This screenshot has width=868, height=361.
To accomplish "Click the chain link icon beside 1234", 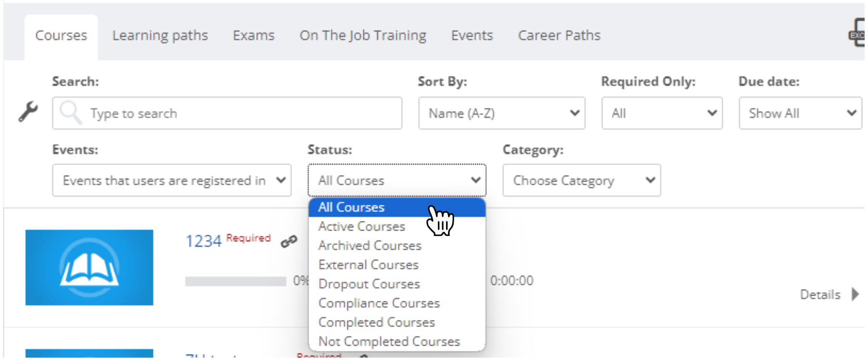I will point(289,241).
